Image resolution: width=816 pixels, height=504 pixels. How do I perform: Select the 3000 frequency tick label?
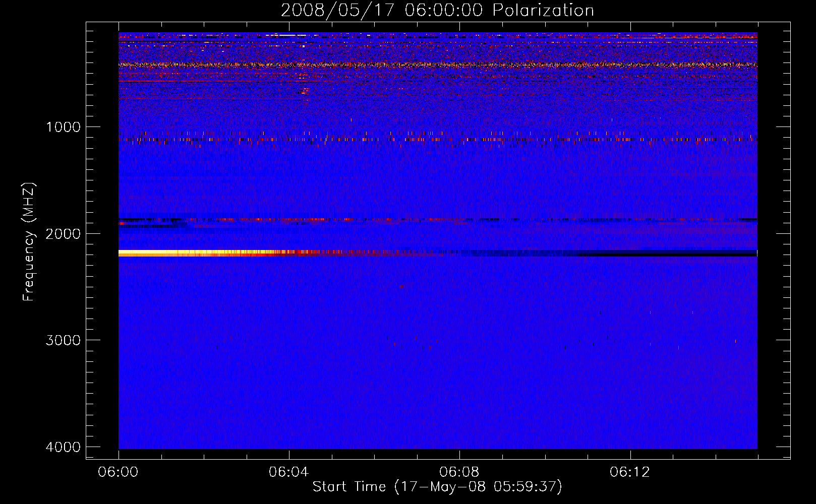tap(63, 340)
